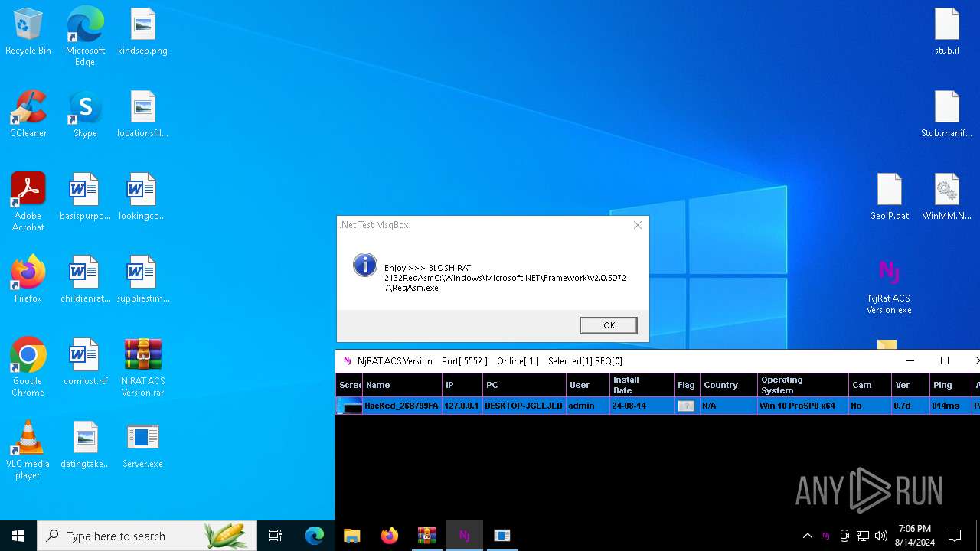Click the IP column header in NjRAT
The width and height of the screenshot is (980, 551).
(x=462, y=385)
